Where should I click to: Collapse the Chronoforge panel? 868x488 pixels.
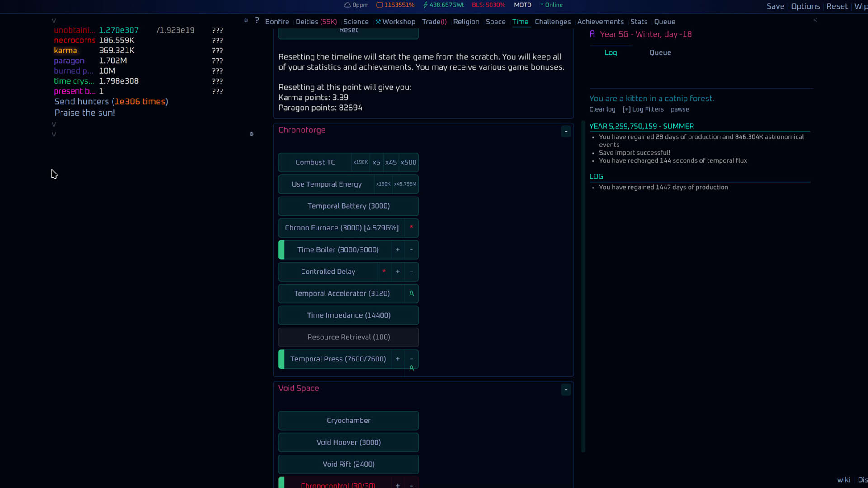(x=566, y=131)
